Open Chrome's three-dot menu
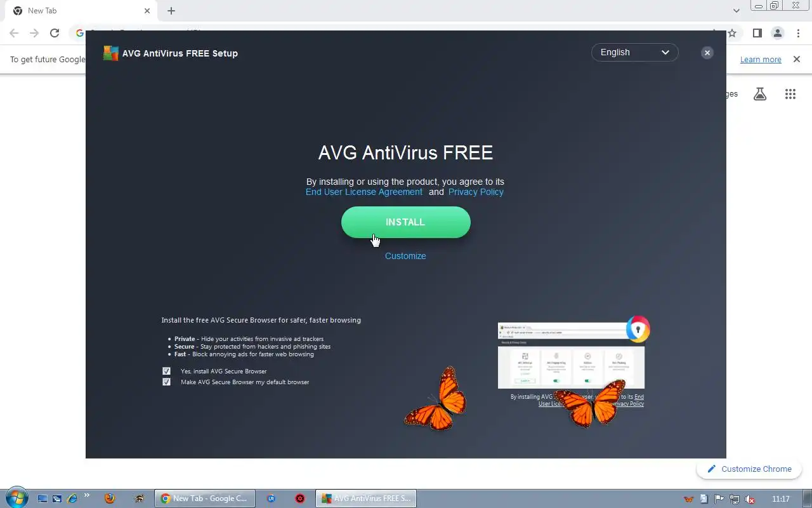This screenshot has width=812, height=508. (798, 33)
